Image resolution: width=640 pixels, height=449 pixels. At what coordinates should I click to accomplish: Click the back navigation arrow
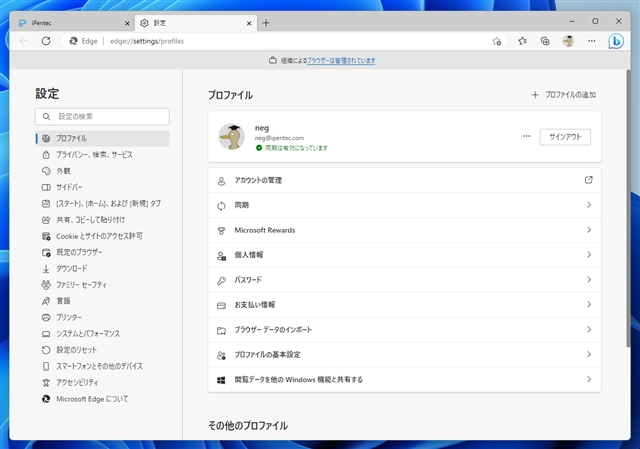click(24, 41)
